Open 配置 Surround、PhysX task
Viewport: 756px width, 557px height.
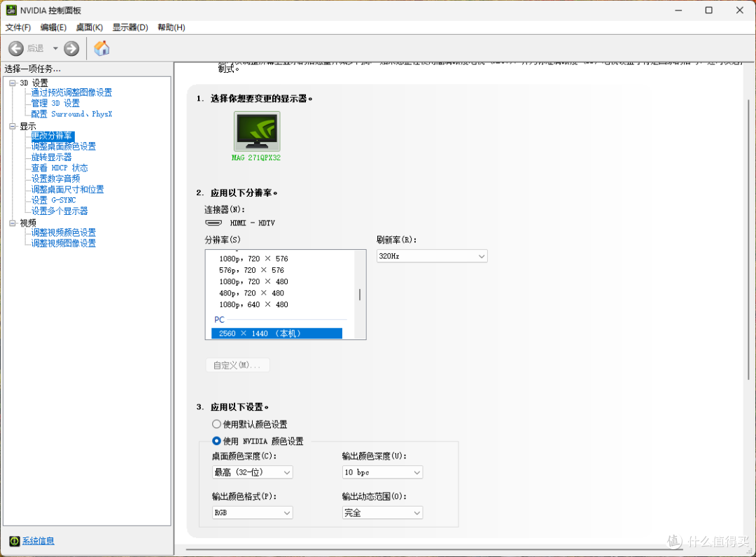point(71,114)
